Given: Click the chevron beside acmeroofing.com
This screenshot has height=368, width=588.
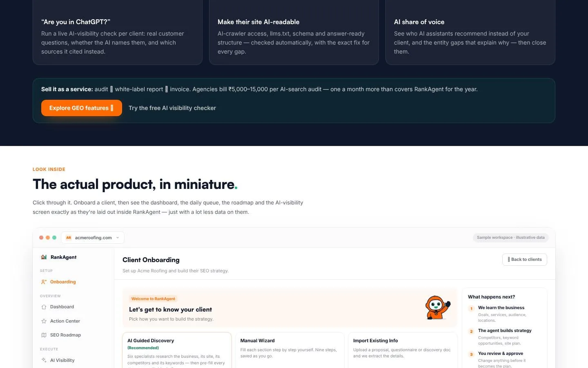Looking at the screenshot, I should [118, 238].
